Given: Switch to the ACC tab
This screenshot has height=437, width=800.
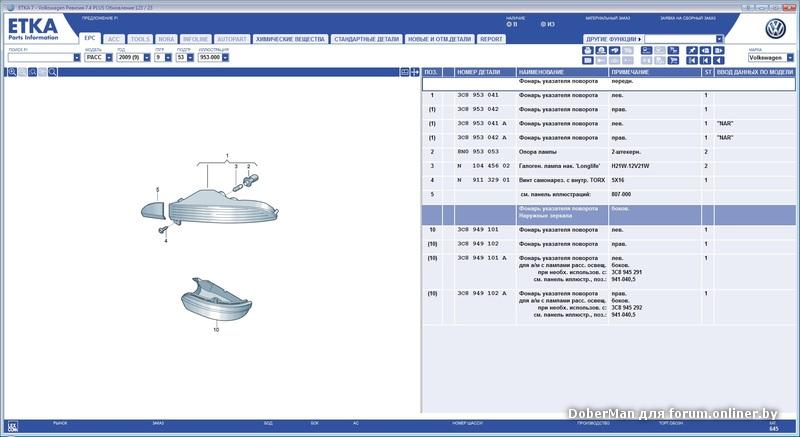Looking at the screenshot, I should pyautogui.click(x=114, y=39).
